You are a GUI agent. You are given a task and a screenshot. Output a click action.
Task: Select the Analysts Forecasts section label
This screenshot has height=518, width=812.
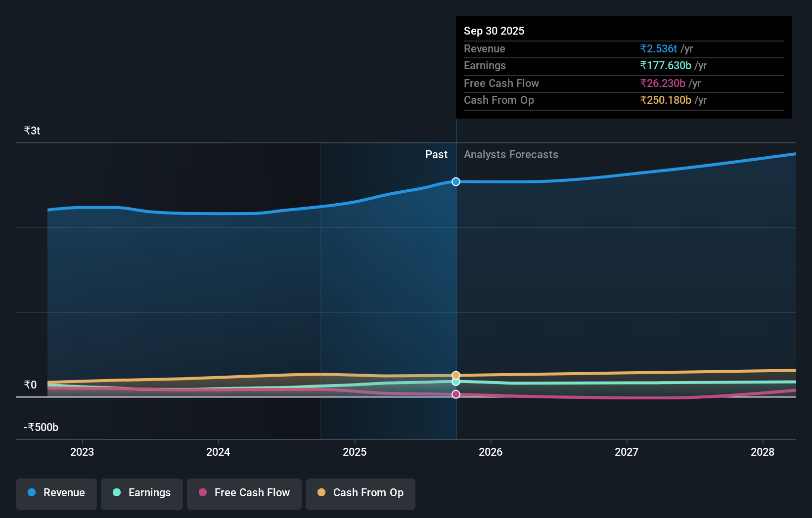coord(511,154)
